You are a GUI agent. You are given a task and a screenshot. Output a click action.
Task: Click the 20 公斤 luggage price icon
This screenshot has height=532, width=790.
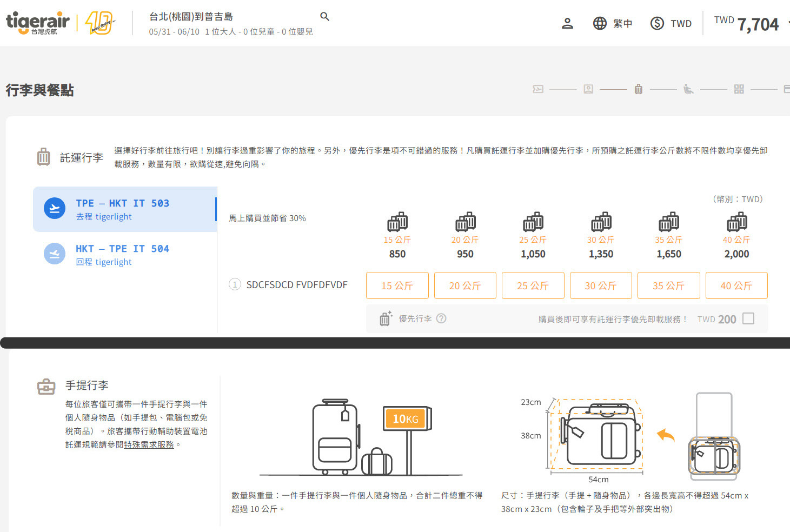pyautogui.click(x=465, y=222)
